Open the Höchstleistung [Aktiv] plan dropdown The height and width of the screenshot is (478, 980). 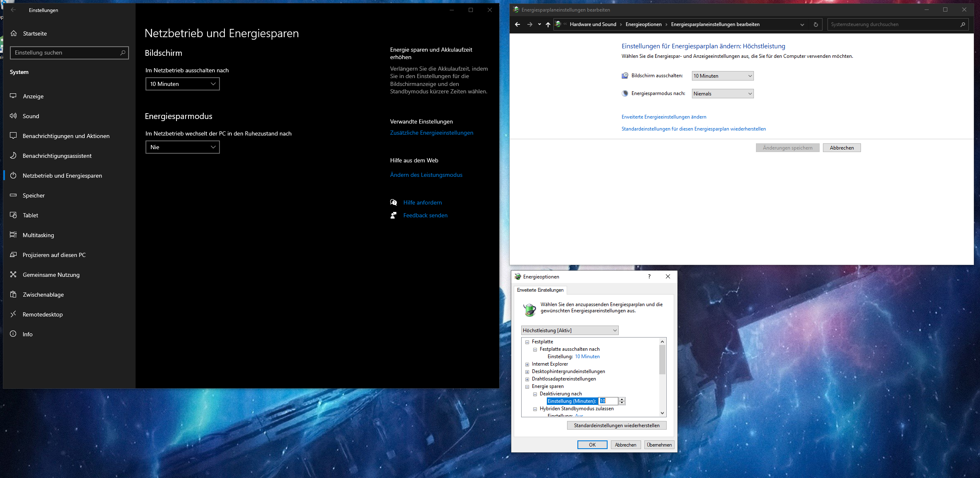click(x=569, y=331)
